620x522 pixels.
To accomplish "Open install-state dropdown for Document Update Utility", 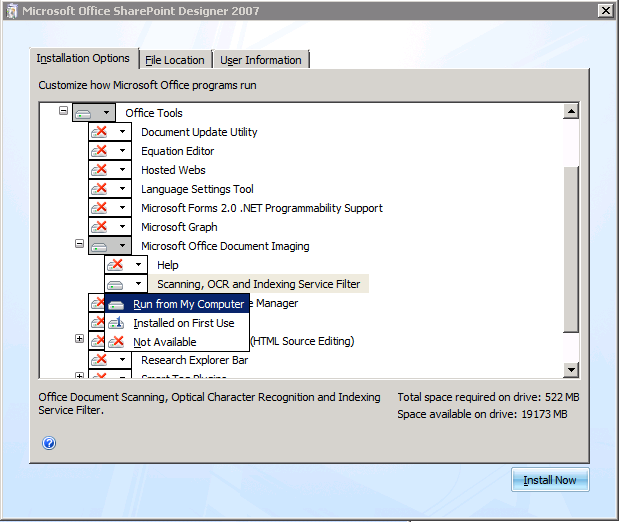I will (110, 131).
